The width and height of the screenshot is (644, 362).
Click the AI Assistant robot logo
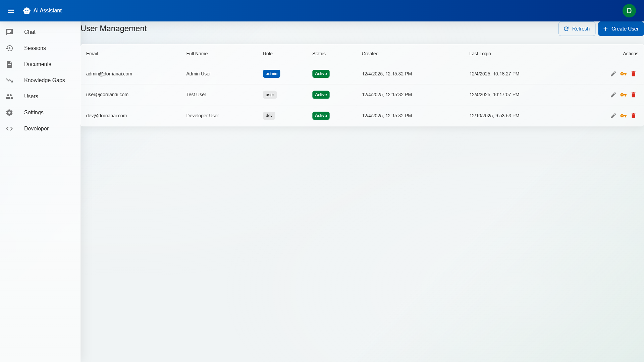point(26,10)
